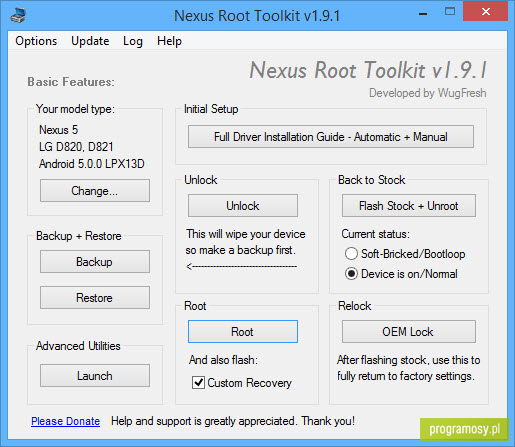Launch Advanced Utilities
This screenshot has height=447, width=515.
click(95, 376)
